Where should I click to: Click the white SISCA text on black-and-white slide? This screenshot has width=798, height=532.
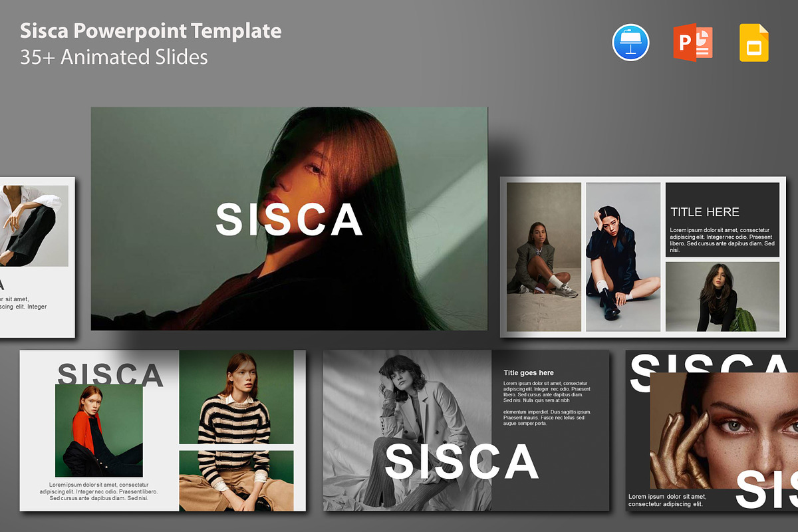[462, 462]
